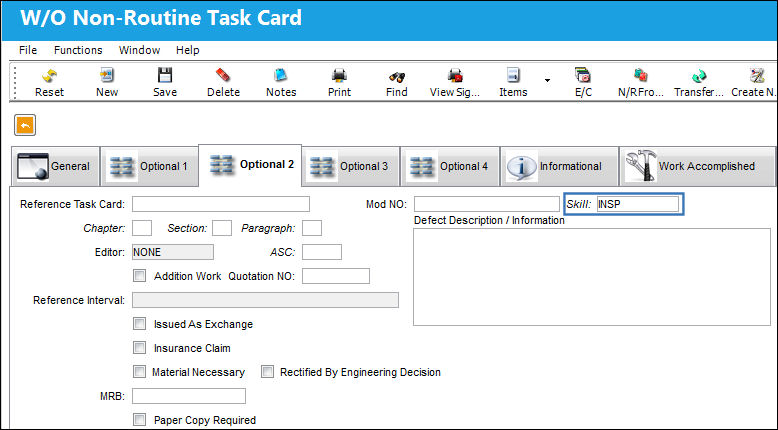Click the Reference Task Card field
Screen dimensions: 778x430
pyautogui.click(x=221, y=204)
